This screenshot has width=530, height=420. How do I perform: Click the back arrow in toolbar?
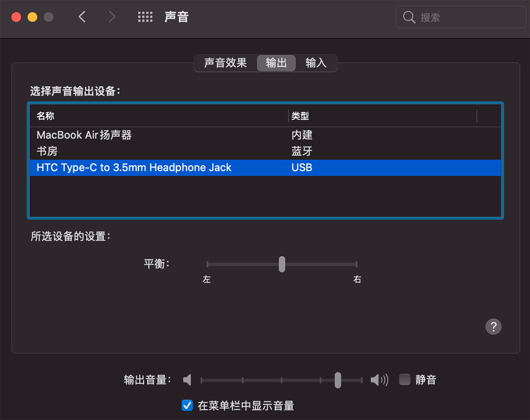(82, 17)
